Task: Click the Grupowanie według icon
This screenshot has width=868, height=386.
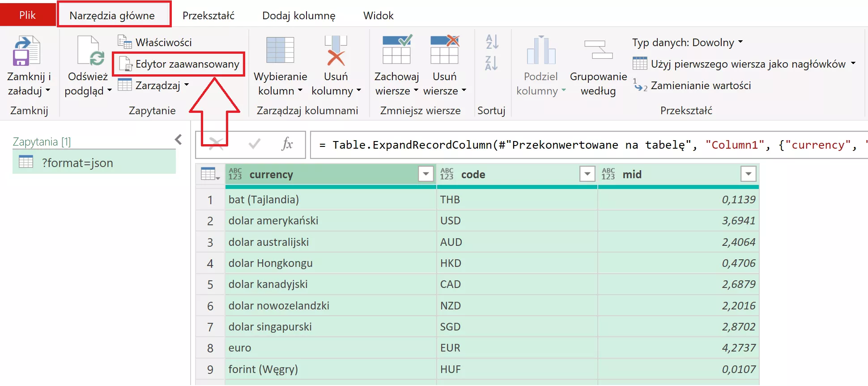Action: pyautogui.click(x=598, y=50)
